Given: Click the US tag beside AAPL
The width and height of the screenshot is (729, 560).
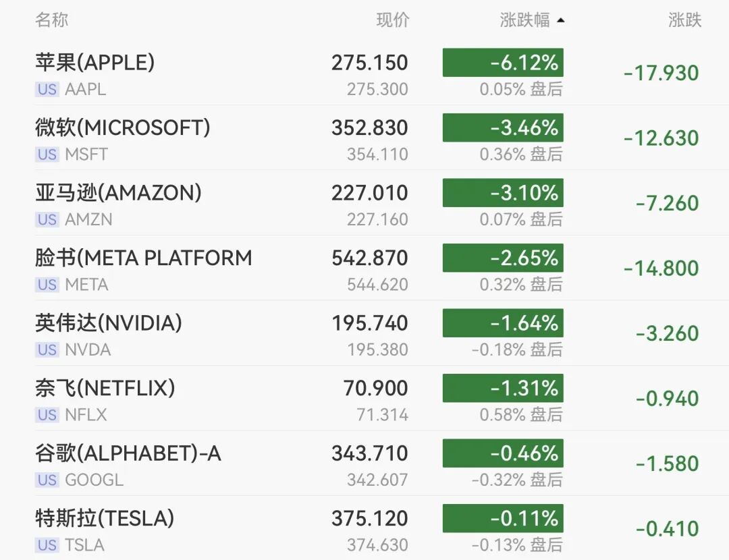Looking at the screenshot, I should [x=47, y=89].
